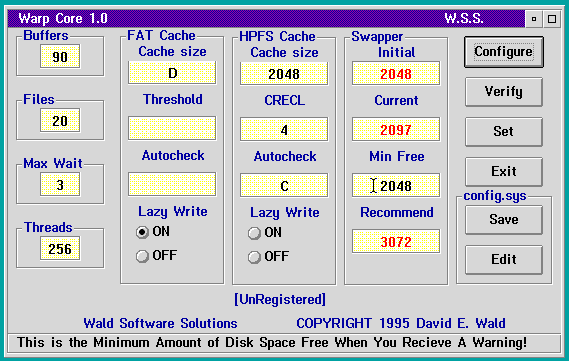Click the FAT Cache group heading
This screenshot has height=361, width=569.
(x=161, y=35)
